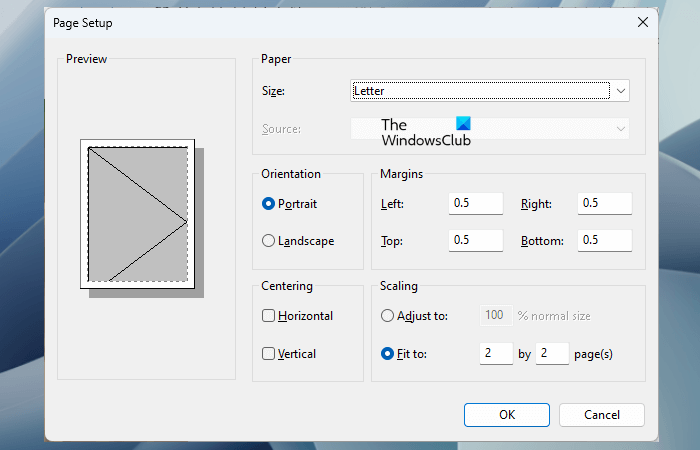700x450 pixels.
Task: Click the "Size:" label
Action: (x=273, y=91)
